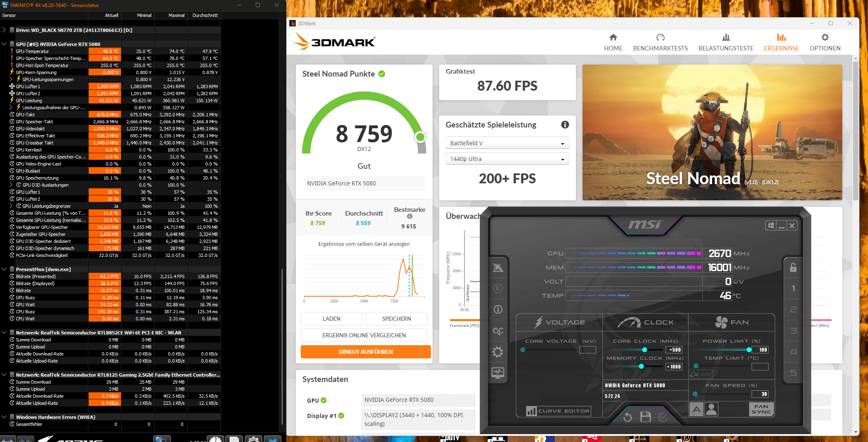
Task: Collapse the PresentMon [dwm.exe] group
Action: tap(4, 269)
